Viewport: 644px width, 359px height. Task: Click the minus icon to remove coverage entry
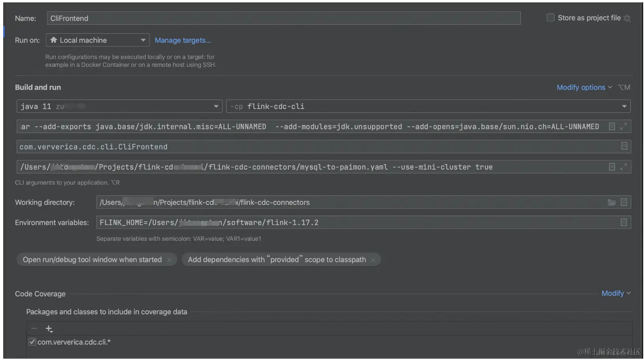(x=34, y=329)
